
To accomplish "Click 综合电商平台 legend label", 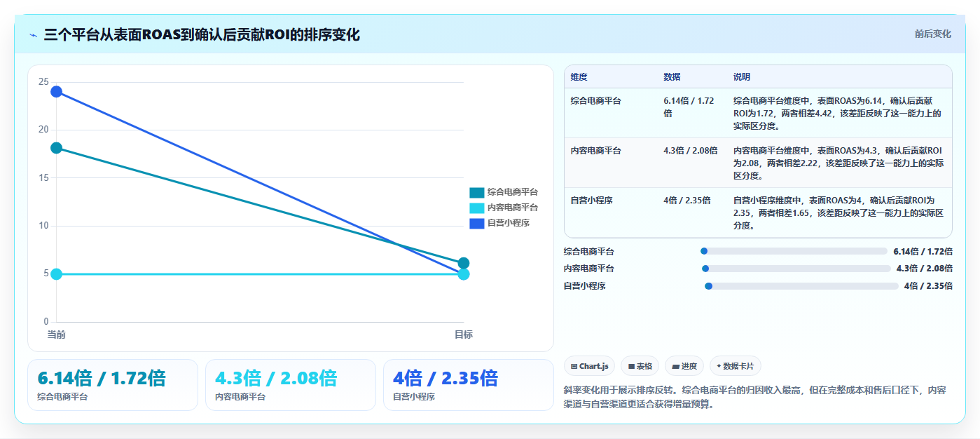I will (513, 192).
